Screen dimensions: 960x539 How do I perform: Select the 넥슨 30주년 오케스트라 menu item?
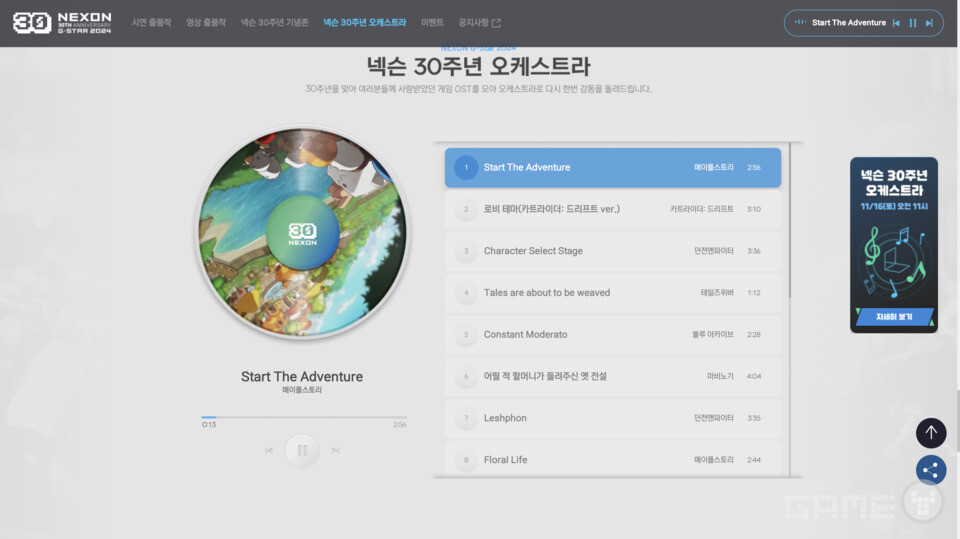(x=364, y=23)
